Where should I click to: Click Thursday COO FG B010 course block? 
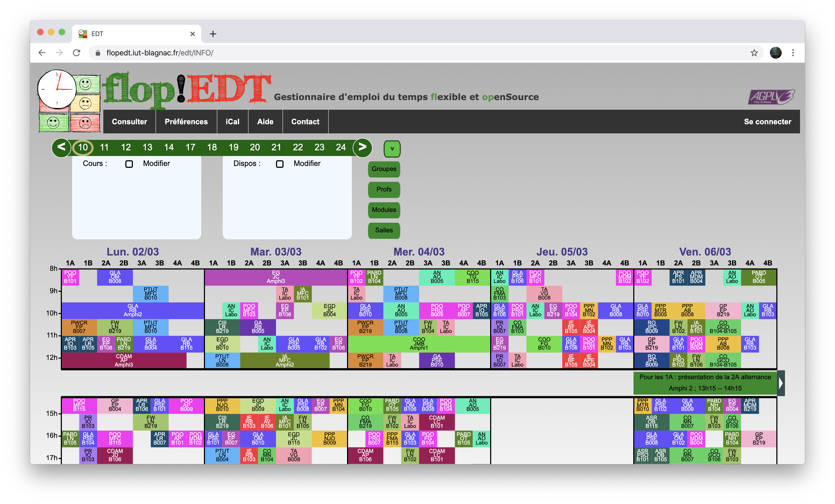[544, 344]
